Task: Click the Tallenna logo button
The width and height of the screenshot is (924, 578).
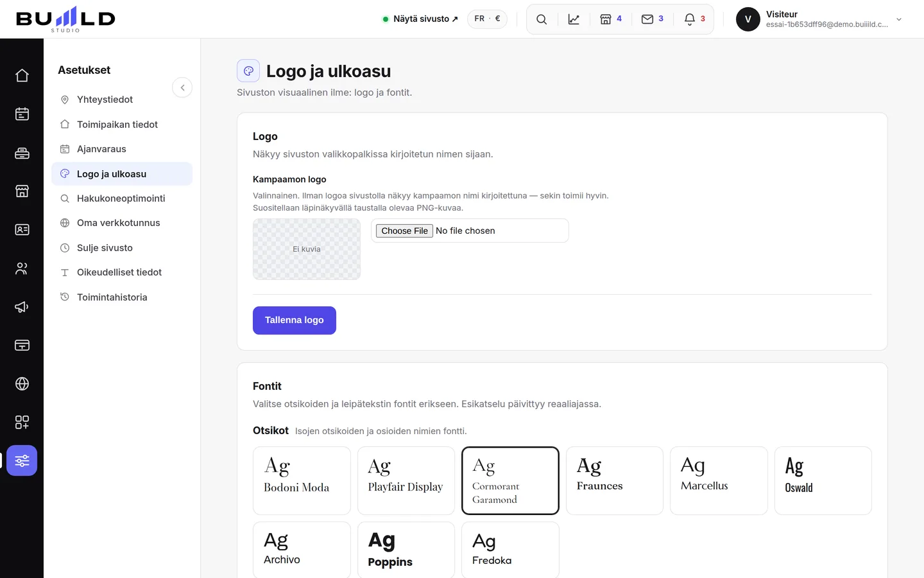Action: 295,320
